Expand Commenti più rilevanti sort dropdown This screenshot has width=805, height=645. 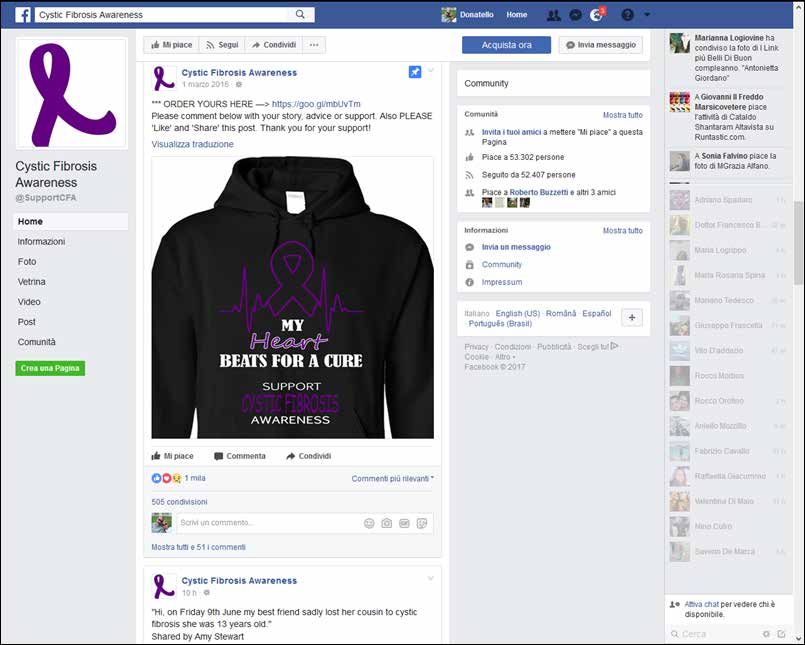point(392,479)
